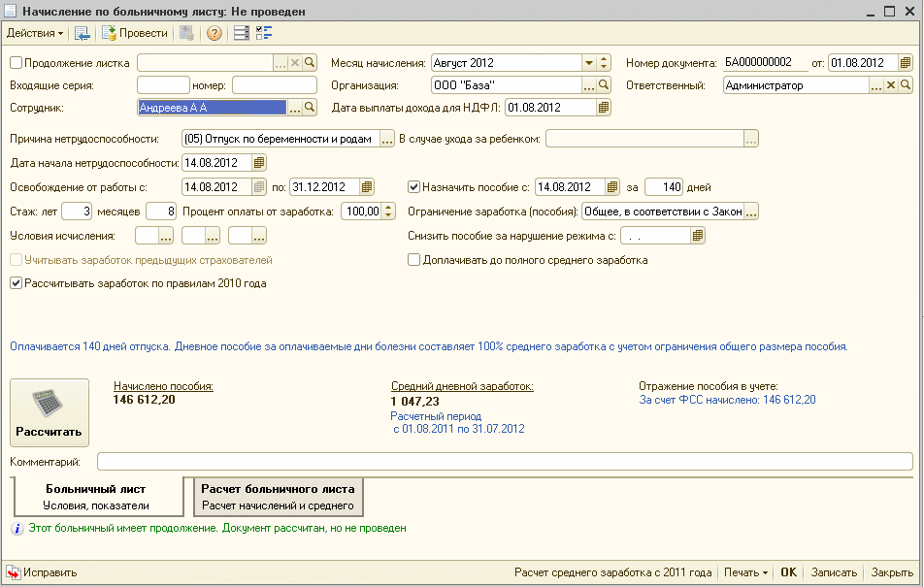
Task: Open Начислено пособия link
Action: coord(163,386)
